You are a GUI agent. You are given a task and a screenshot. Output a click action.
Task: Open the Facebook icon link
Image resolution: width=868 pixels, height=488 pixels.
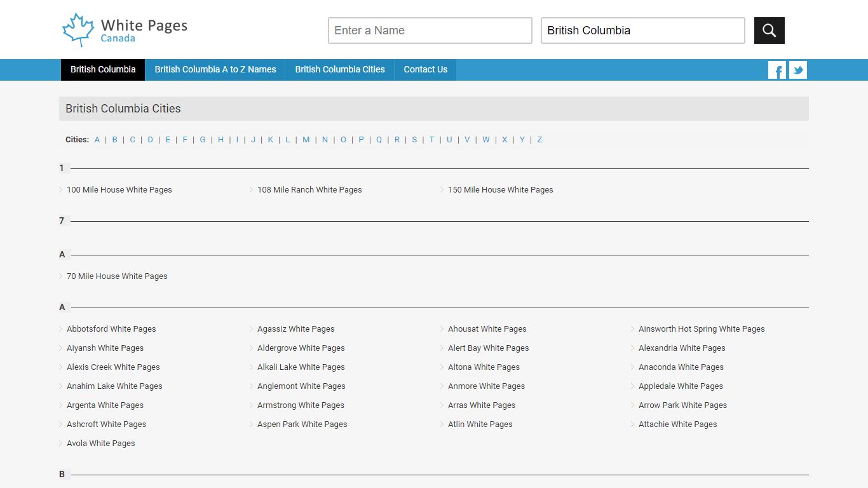tap(777, 70)
